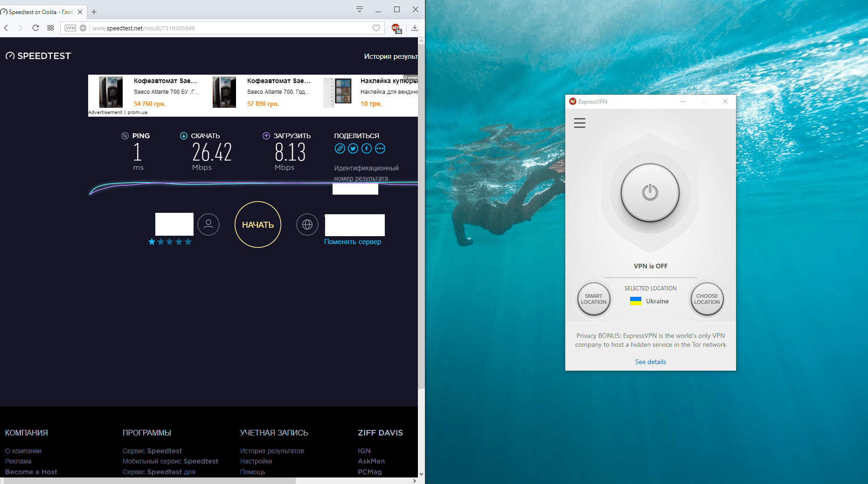This screenshot has height=484, width=868.
Task: Open История результатов menu item
Action: [390, 56]
